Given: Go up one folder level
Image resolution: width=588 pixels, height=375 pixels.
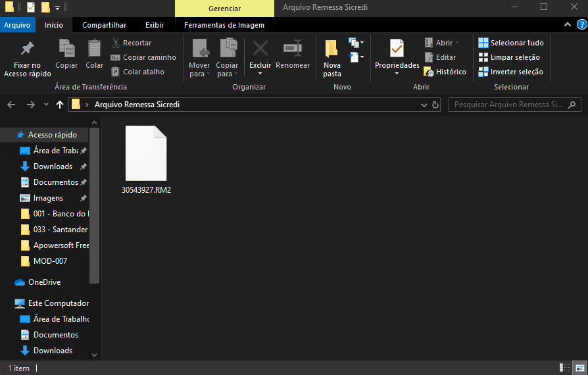Looking at the screenshot, I should [x=60, y=105].
